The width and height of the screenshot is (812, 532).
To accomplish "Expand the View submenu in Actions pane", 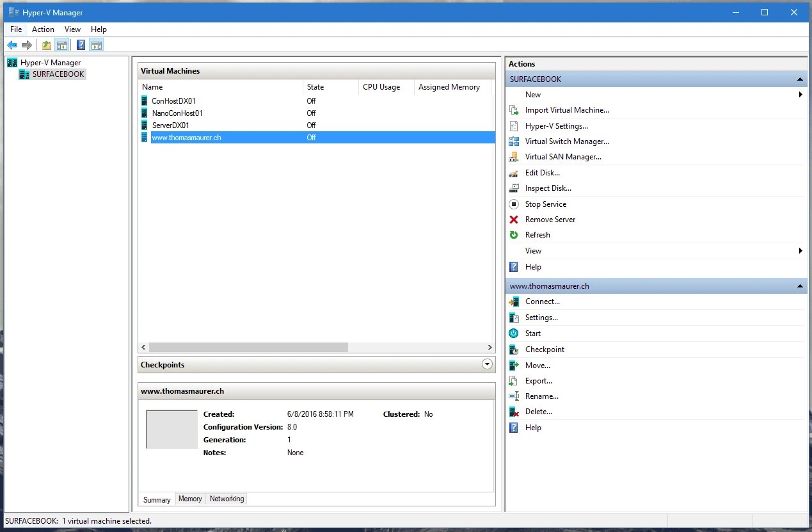I will (x=800, y=251).
